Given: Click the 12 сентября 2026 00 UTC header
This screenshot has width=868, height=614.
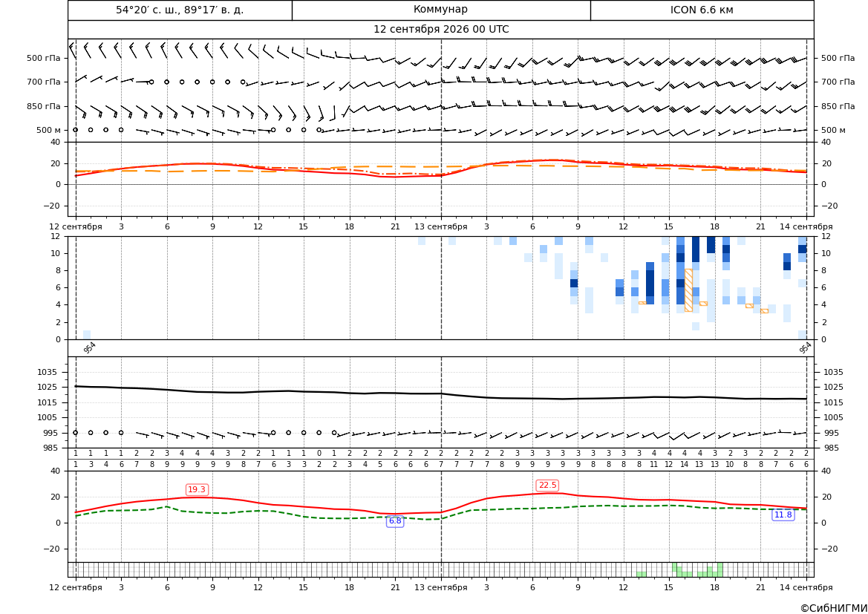Looking at the screenshot, I should [441, 30].
